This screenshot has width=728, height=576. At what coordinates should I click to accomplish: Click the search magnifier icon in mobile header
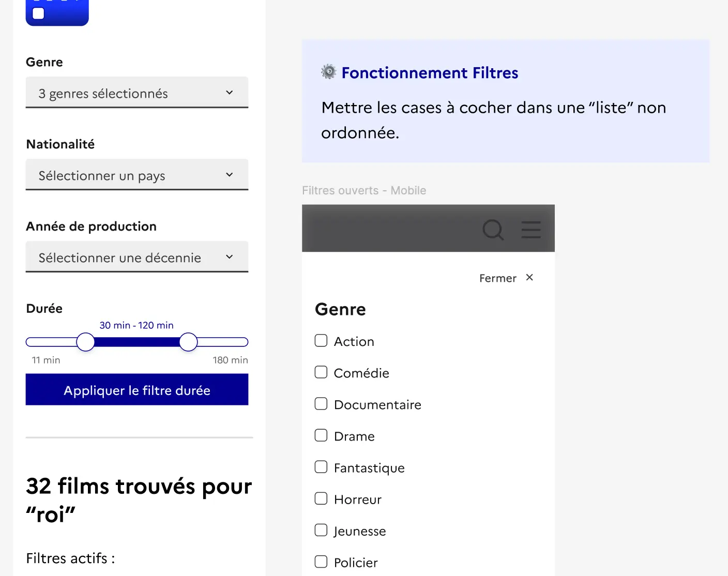[493, 229]
